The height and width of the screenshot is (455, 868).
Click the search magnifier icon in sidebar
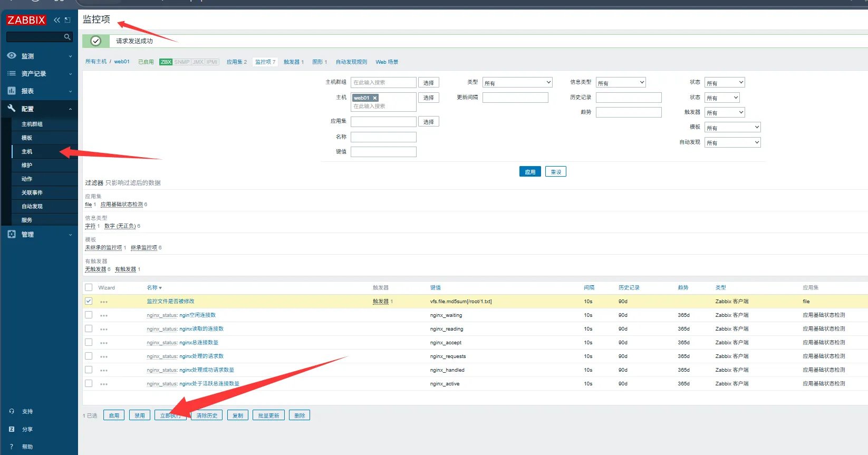[x=67, y=37]
